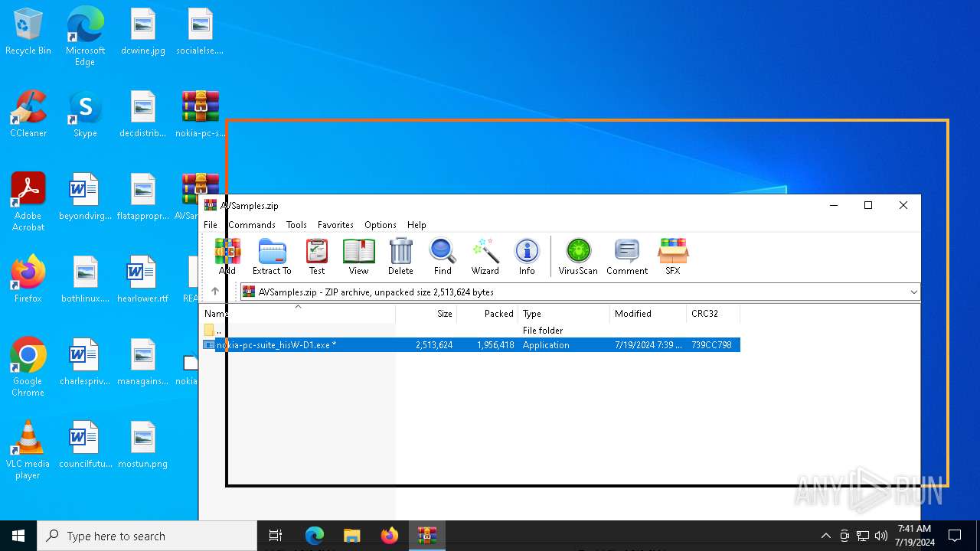Click the WinRAR taskbar button
The image size is (980, 551).
426,536
